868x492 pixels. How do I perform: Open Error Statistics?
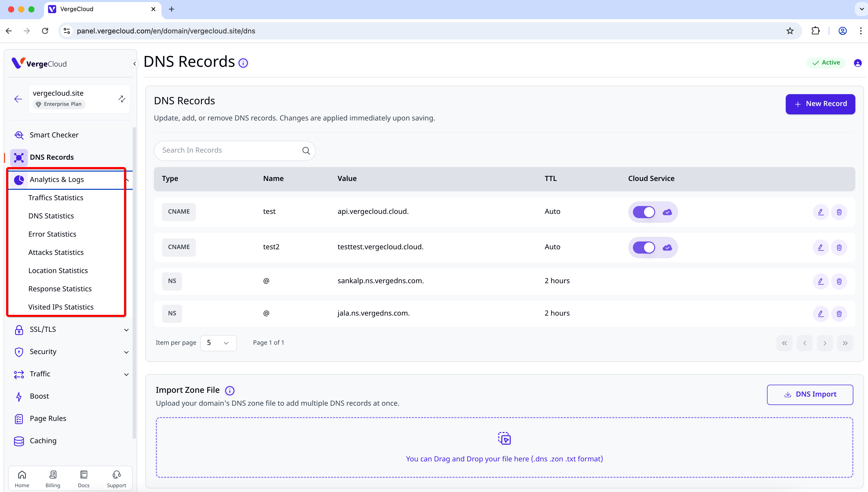pos(52,234)
